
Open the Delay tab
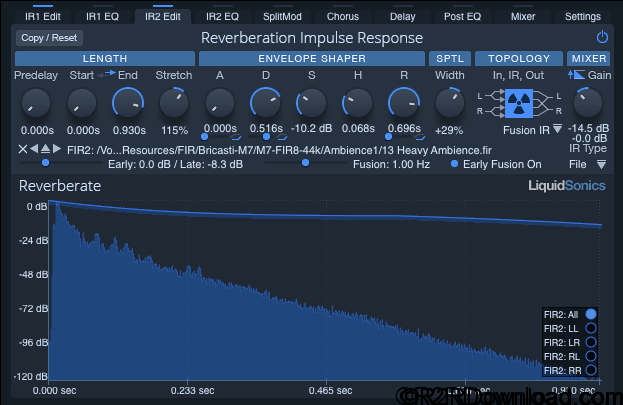pyautogui.click(x=402, y=16)
